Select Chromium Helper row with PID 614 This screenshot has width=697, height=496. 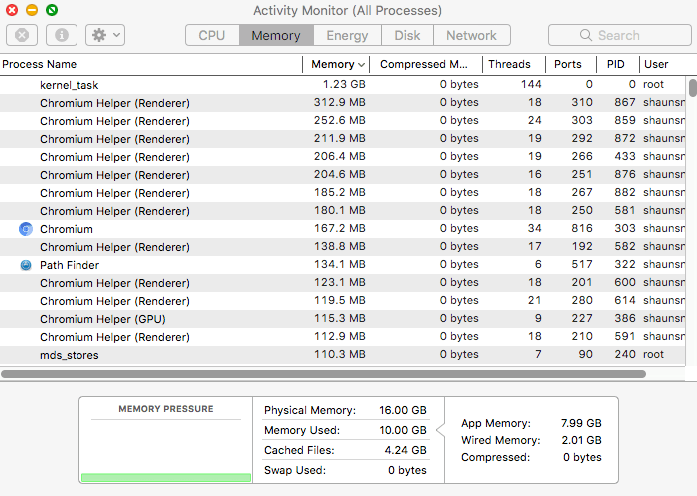pyautogui.click(x=342, y=301)
